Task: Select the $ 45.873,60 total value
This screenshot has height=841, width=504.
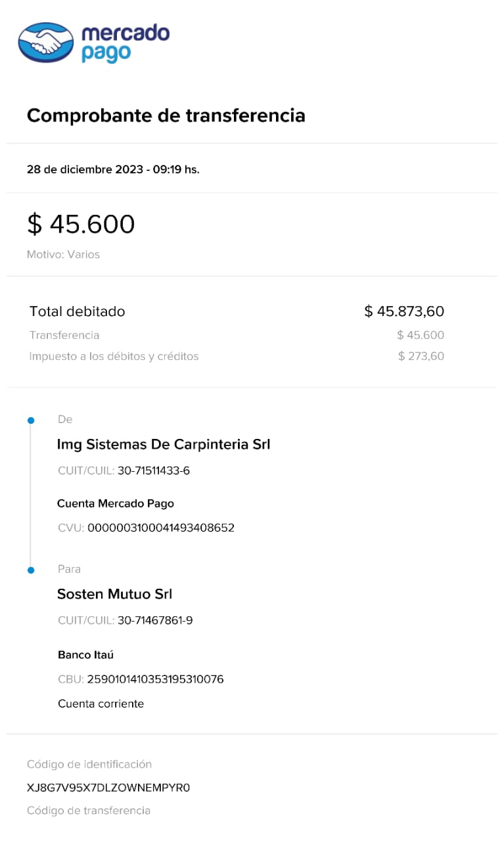Action: 404,311
